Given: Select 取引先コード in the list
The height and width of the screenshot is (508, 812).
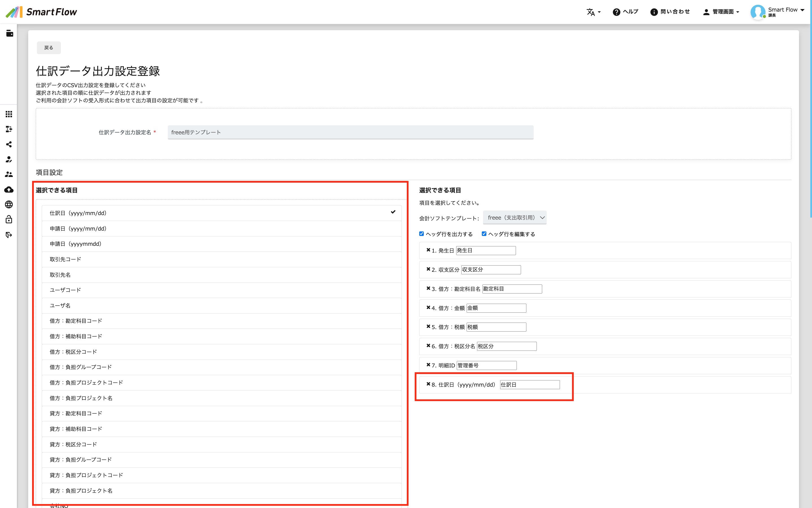Looking at the screenshot, I should [221, 259].
